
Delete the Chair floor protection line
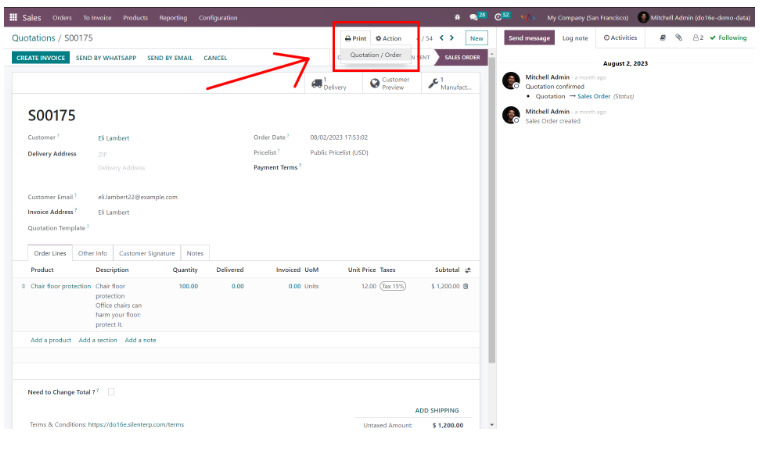point(465,286)
